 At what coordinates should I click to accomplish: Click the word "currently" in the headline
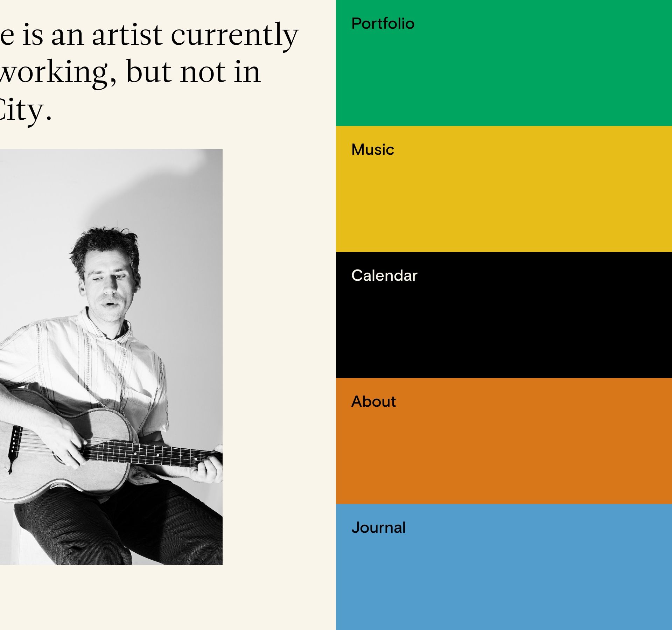(x=234, y=35)
